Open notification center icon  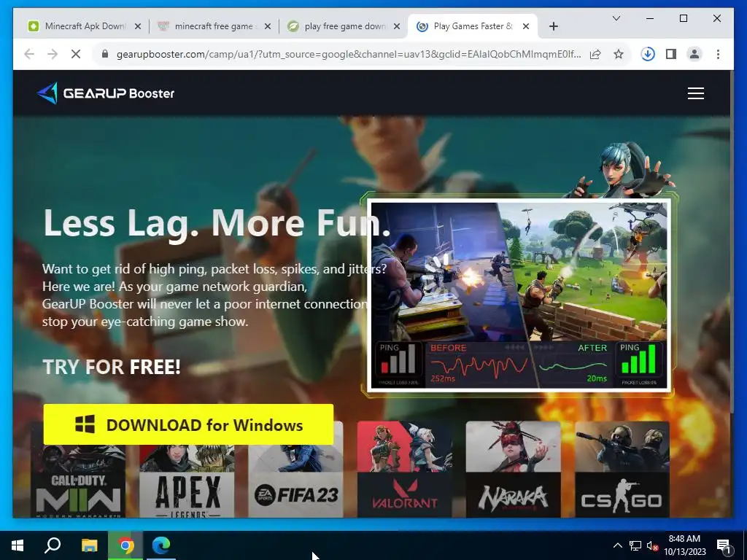[724, 545]
